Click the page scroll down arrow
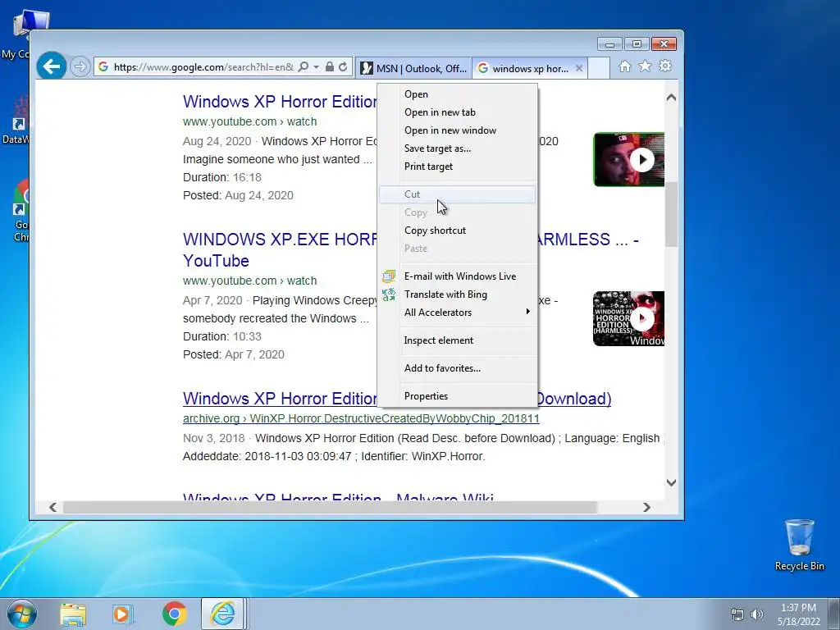Image resolution: width=840 pixels, height=630 pixels. coord(671,482)
